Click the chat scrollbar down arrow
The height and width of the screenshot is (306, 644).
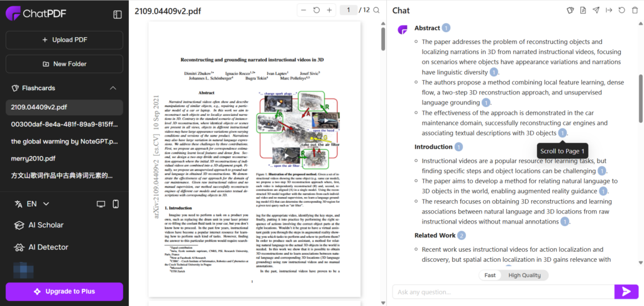click(x=641, y=262)
